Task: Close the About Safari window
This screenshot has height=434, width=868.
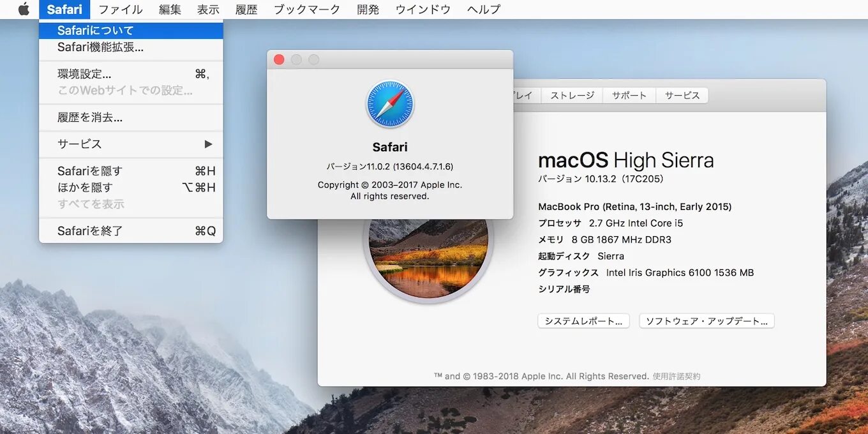Action: pos(279,59)
